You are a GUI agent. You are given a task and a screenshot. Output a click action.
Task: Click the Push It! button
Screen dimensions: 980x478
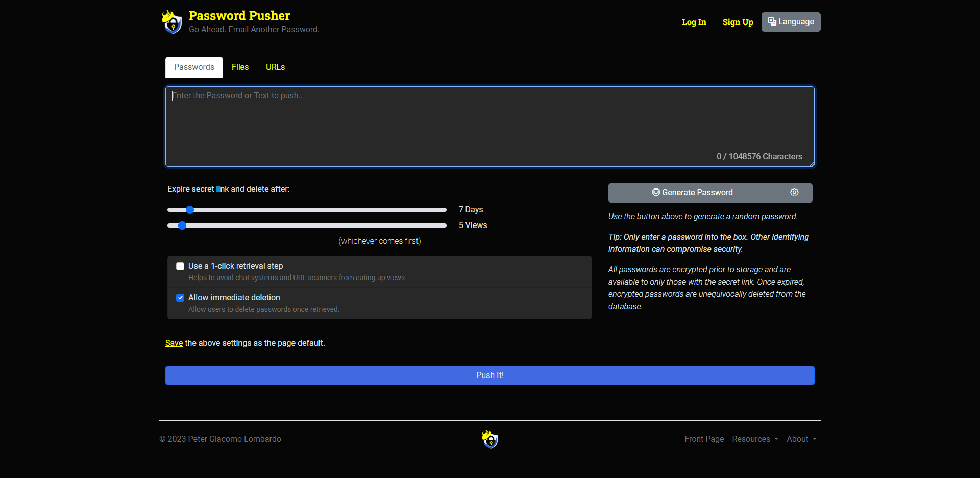pos(489,375)
